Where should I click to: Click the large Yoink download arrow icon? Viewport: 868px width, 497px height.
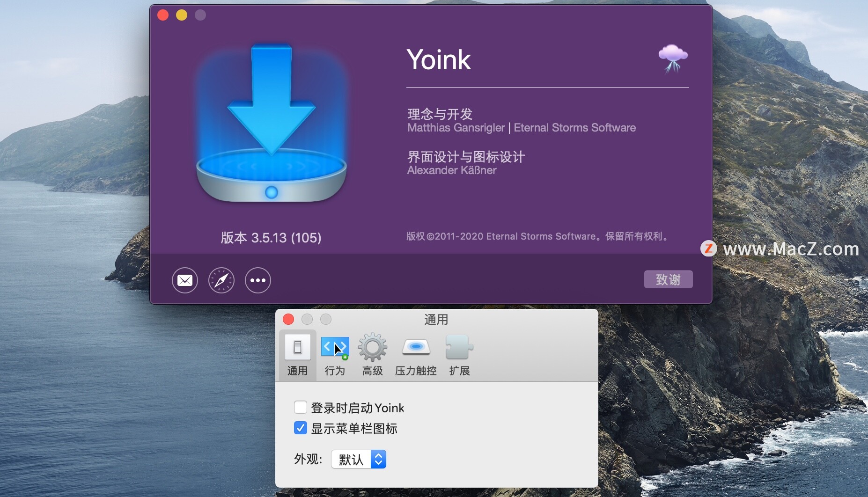(272, 123)
